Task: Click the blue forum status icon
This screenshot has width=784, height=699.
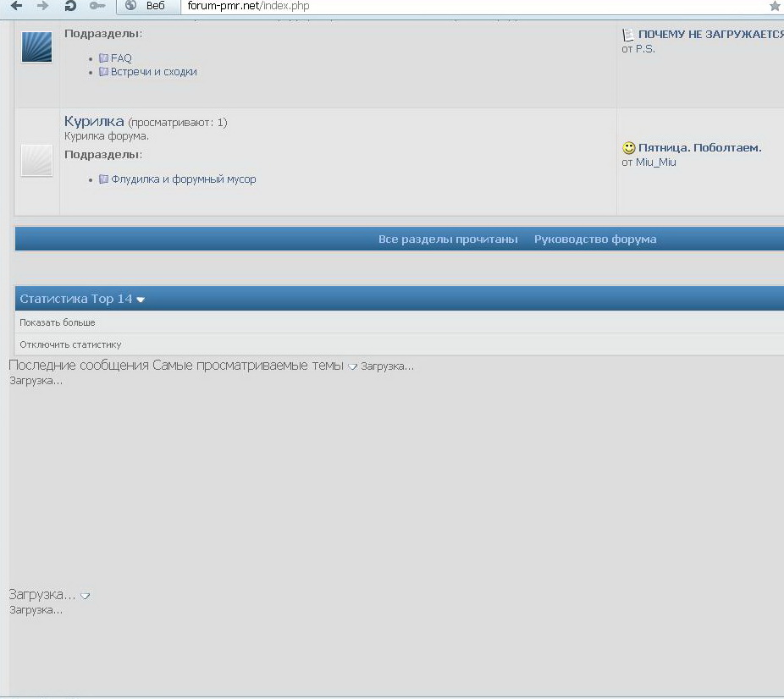Action: (x=36, y=47)
